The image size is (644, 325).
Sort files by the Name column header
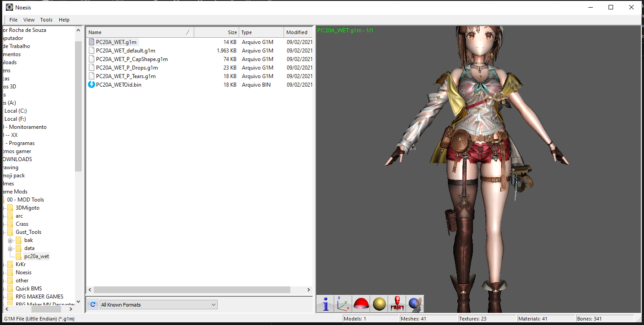click(x=140, y=32)
